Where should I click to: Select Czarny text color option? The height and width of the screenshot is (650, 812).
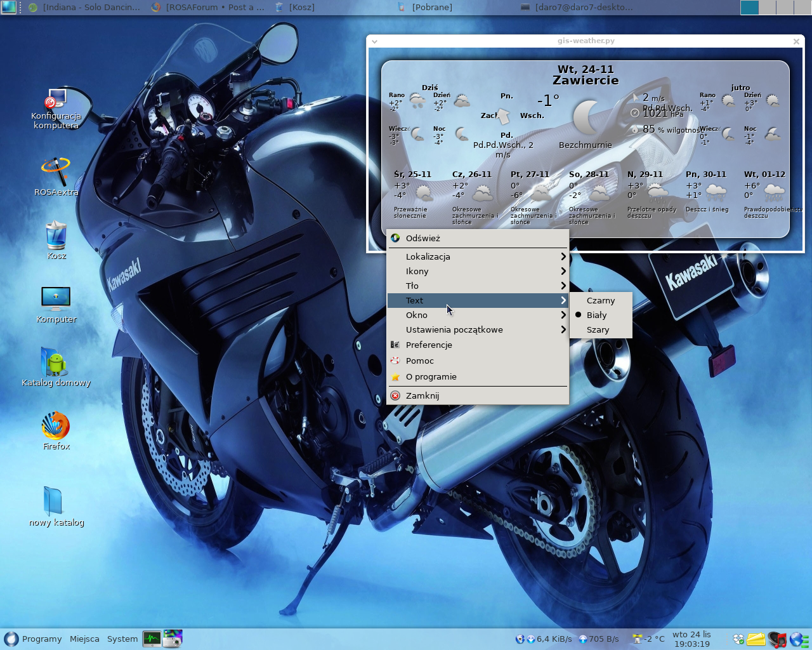point(600,300)
